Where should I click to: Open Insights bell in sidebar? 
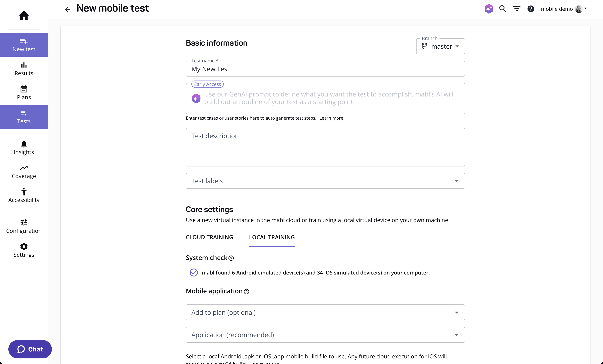point(24,148)
